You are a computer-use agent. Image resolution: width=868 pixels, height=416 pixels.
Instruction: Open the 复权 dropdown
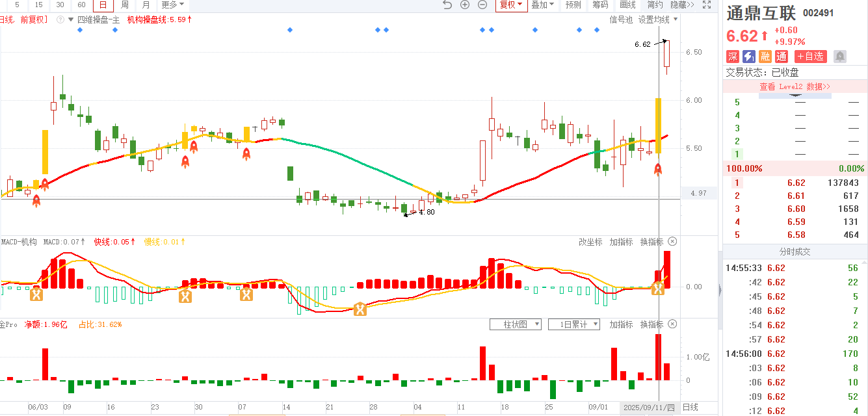[x=510, y=5]
